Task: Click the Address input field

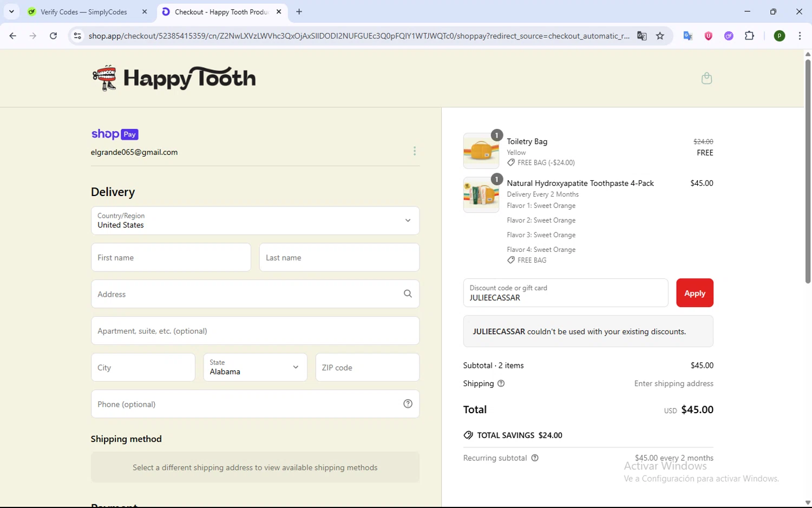Action: coord(255,294)
